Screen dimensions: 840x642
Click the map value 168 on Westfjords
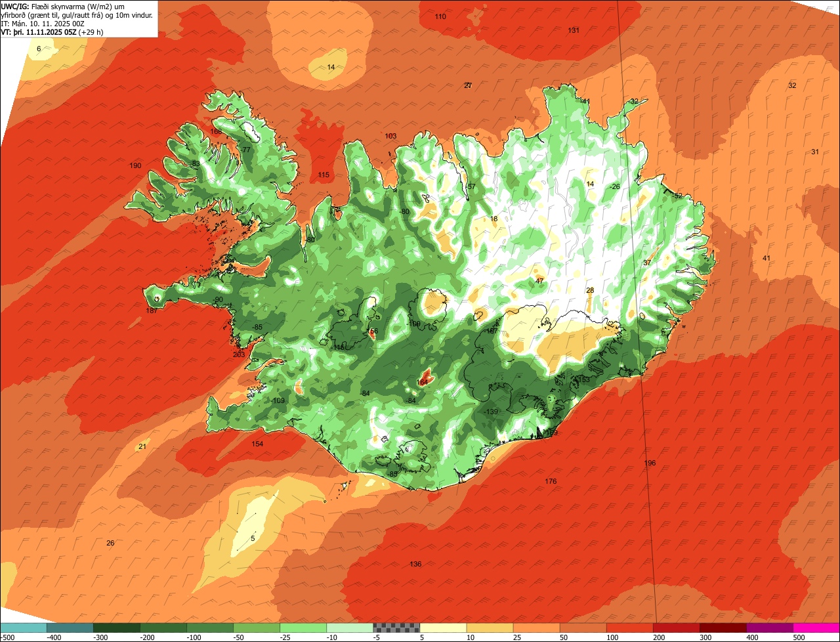click(x=216, y=131)
